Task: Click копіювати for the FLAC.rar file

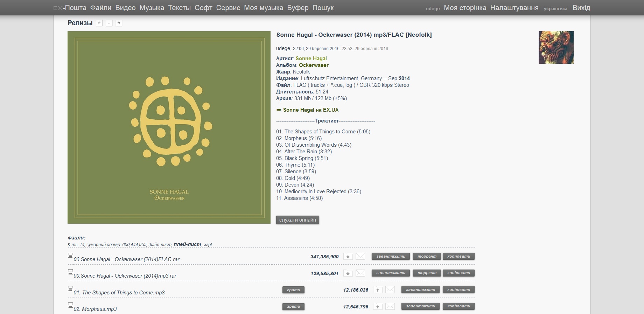Action: click(x=458, y=257)
